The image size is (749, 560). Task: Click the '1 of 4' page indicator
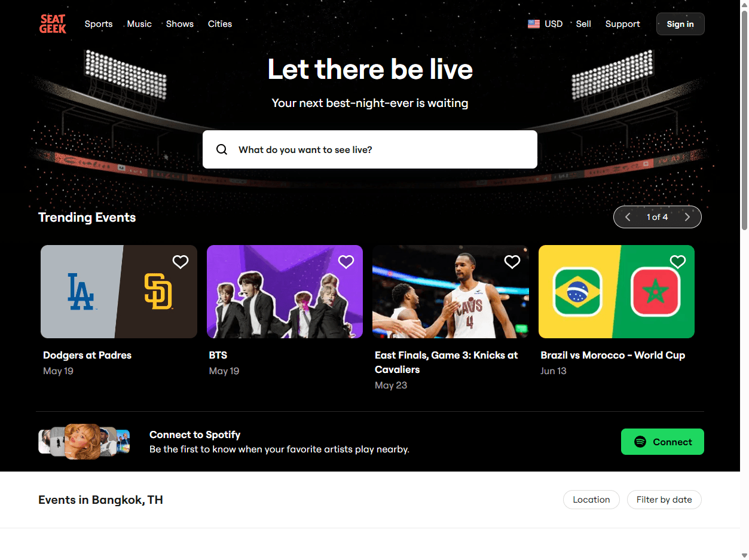click(657, 217)
